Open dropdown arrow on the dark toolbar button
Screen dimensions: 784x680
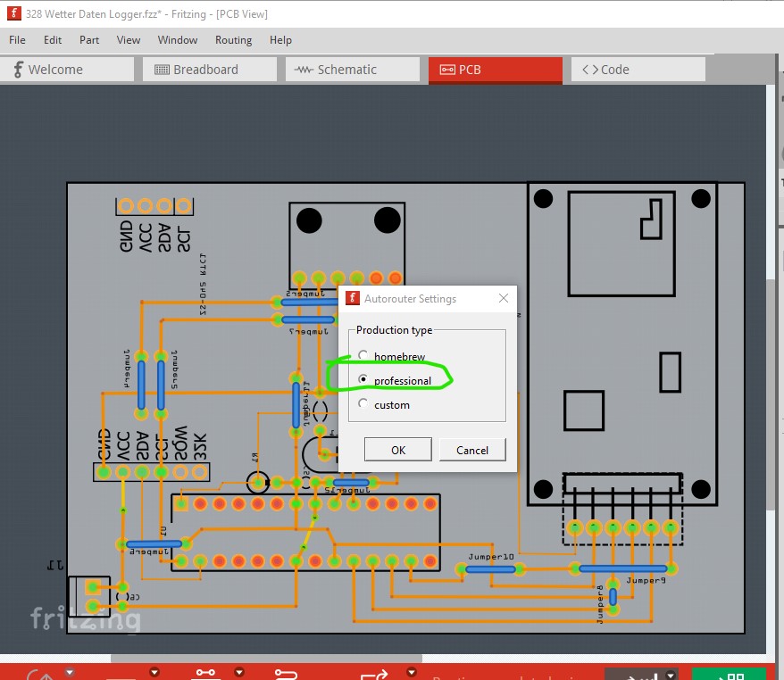tap(671, 675)
